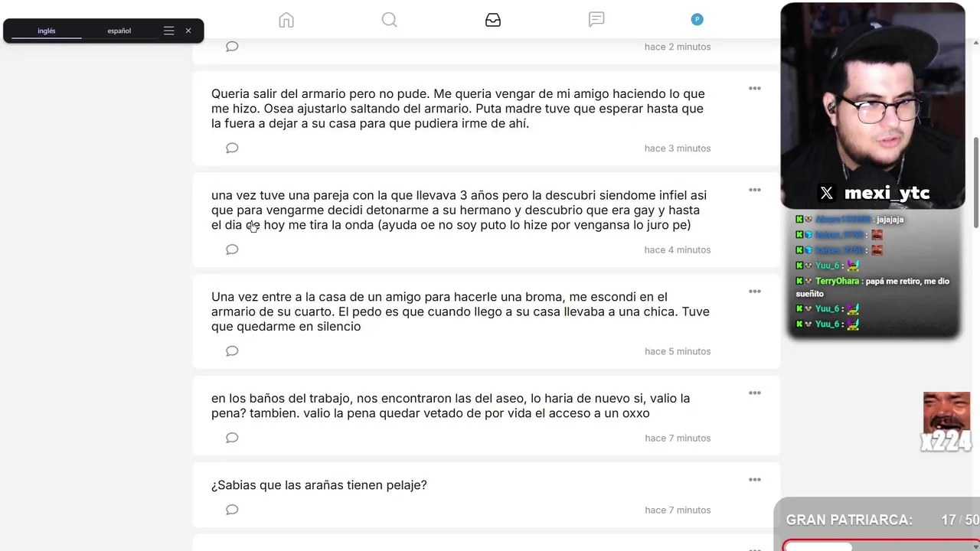Open the Search magnifier icon in the top navigation
Image resolution: width=980 pixels, height=551 pixels.
pyautogui.click(x=390, y=20)
